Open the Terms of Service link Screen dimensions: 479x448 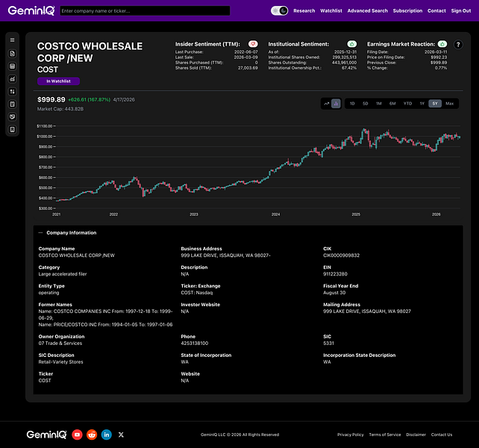(385, 435)
